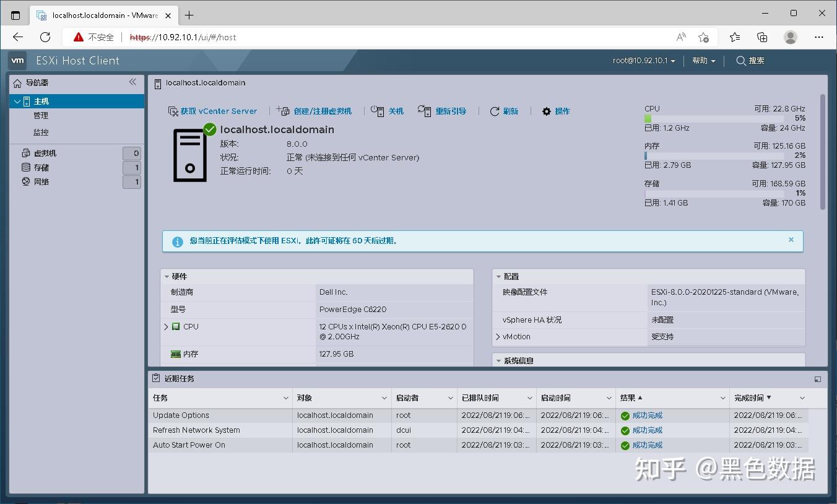Switch to 监控 in the sidebar

click(41, 131)
